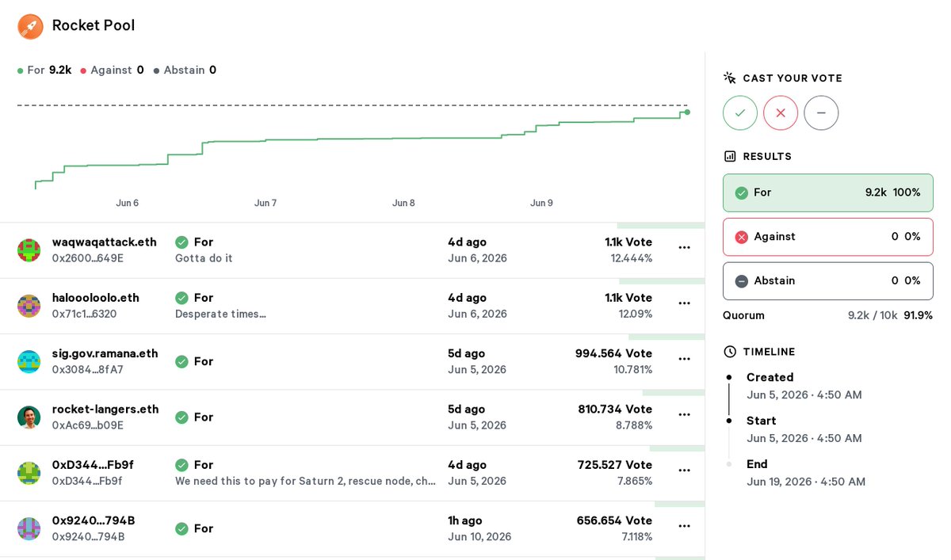
Task: Open options menu for sig.gov.ramana.eth vote
Action: [685, 359]
